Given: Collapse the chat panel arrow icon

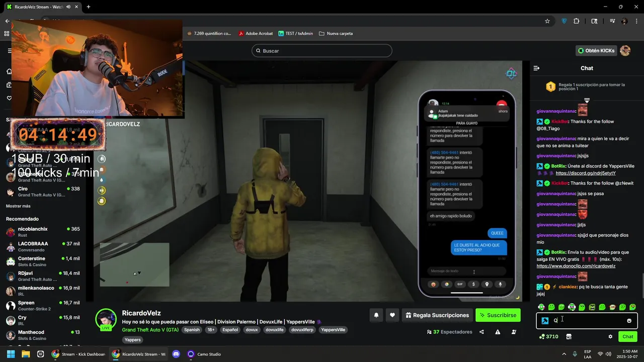Looking at the screenshot, I should click(536, 68).
